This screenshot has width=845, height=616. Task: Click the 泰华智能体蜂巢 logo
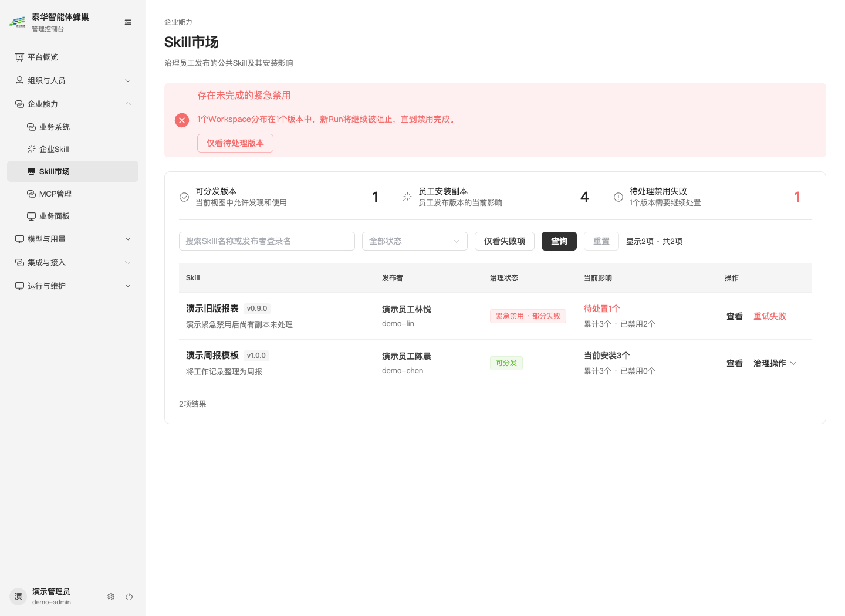(17, 22)
